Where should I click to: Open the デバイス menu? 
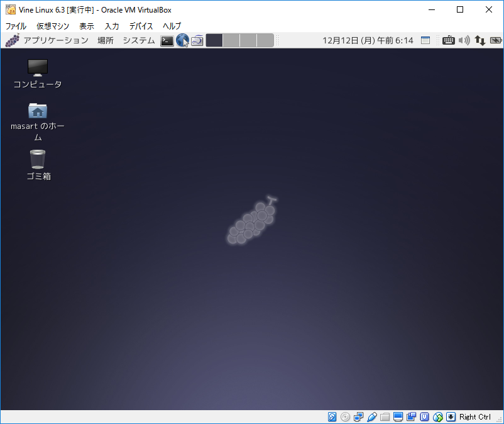pyautogui.click(x=141, y=26)
